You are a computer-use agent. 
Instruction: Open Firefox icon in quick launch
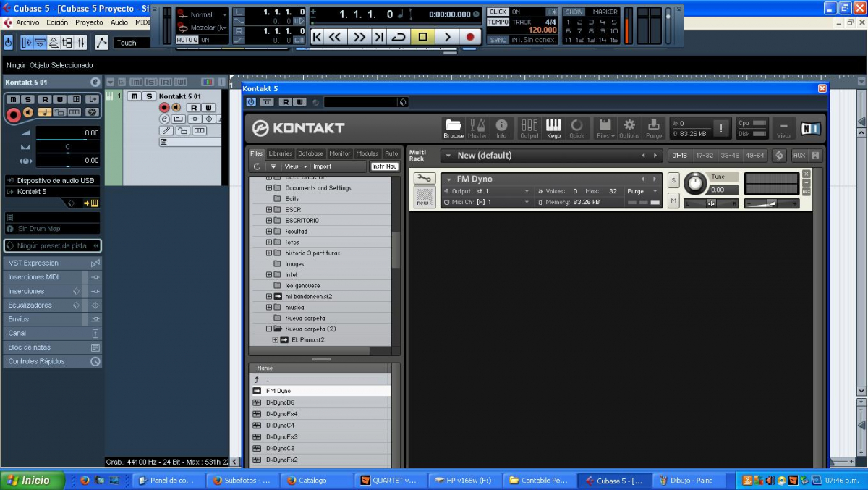tap(85, 480)
